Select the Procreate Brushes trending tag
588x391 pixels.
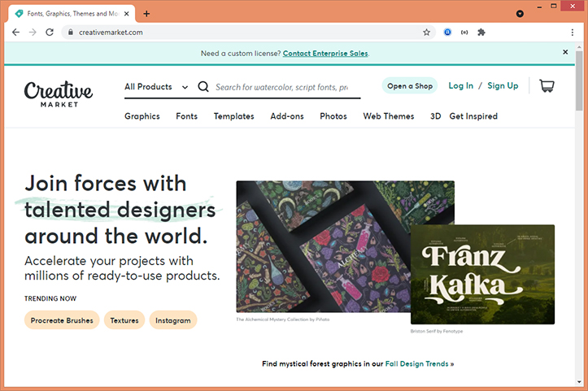(62, 320)
